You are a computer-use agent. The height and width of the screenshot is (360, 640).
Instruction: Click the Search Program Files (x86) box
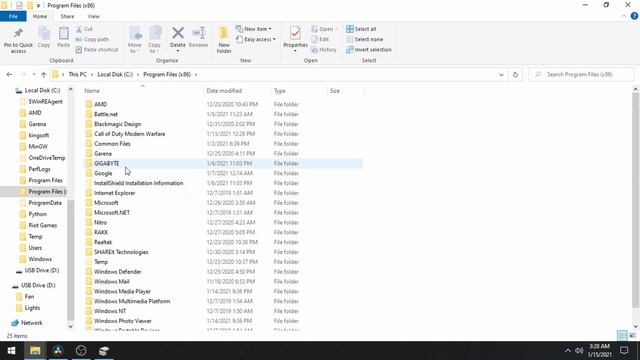click(581, 75)
